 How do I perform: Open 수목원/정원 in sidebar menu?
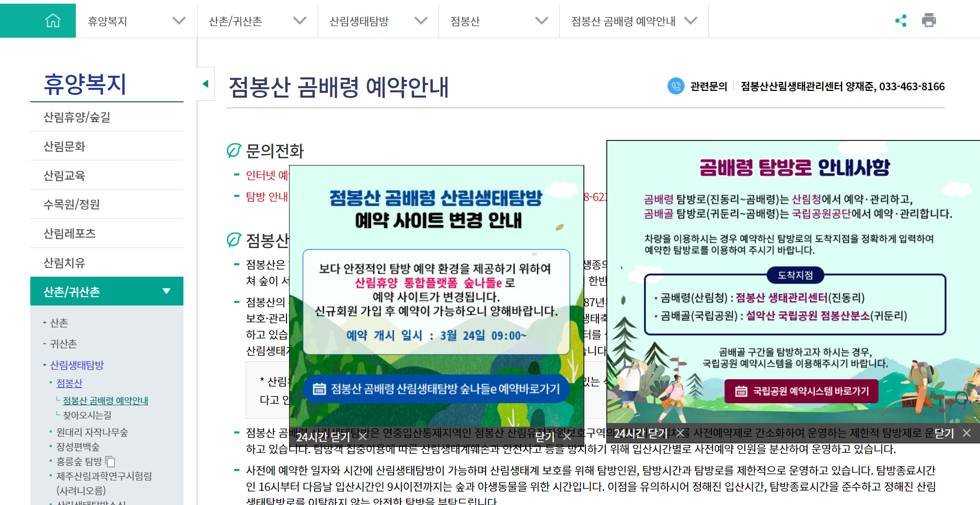[x=107, y=204]
